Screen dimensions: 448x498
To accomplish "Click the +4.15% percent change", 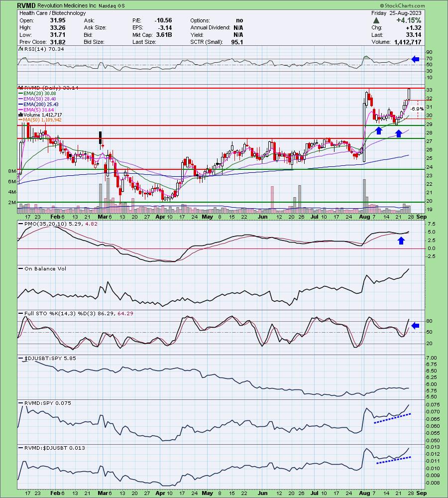I will pos(409,20).
